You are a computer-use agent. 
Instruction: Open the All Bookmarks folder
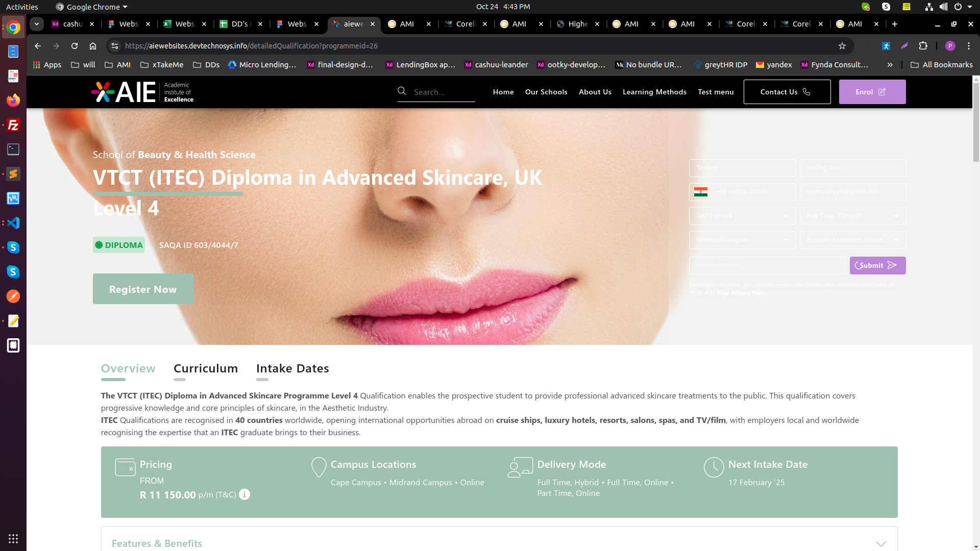(x=941, y=65)
